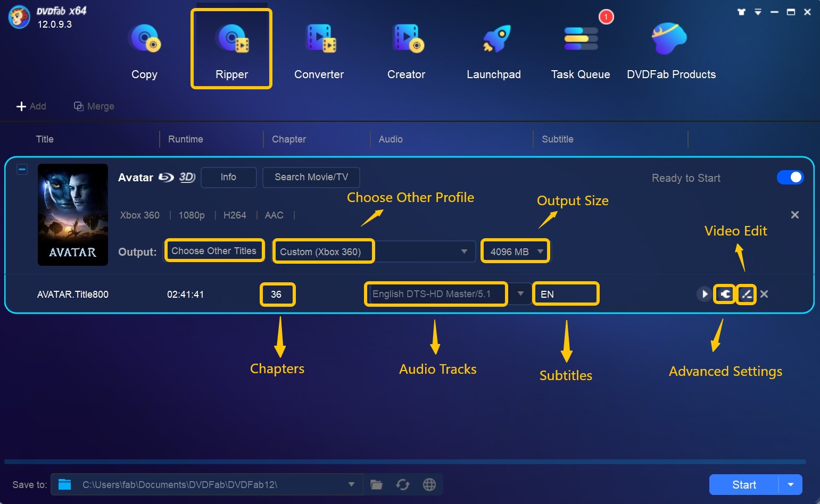This screenshot has width=820, height=504.
Task: Open DVDFab Products page
Action: pos(671,52)
